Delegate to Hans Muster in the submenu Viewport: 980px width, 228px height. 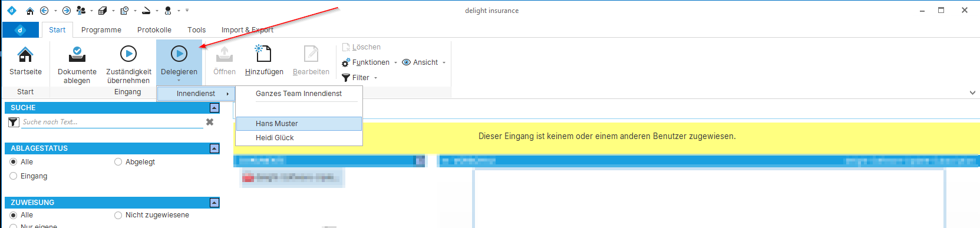point(299,124)
